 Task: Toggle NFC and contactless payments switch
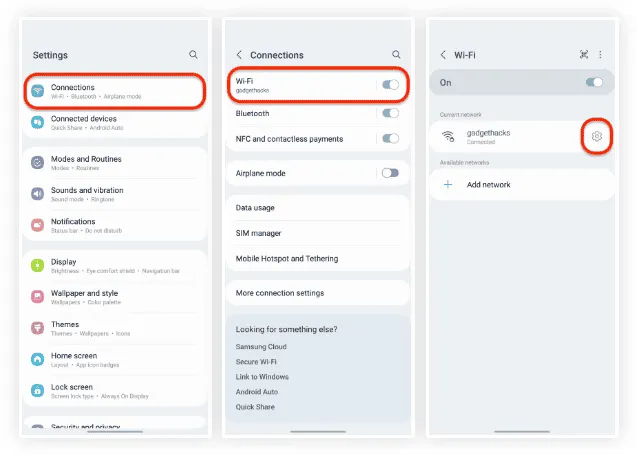[x=390, y=139]
